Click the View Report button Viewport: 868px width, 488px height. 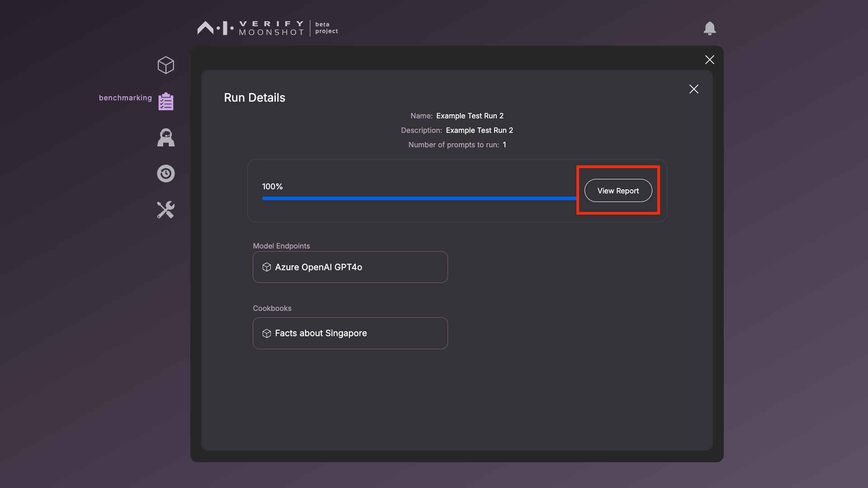618,191
